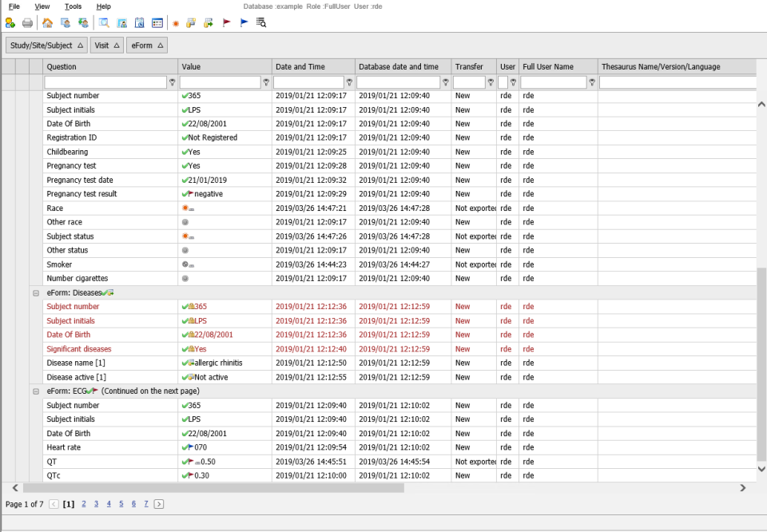Click the database export arrow icon

click(x=209, y=22)
